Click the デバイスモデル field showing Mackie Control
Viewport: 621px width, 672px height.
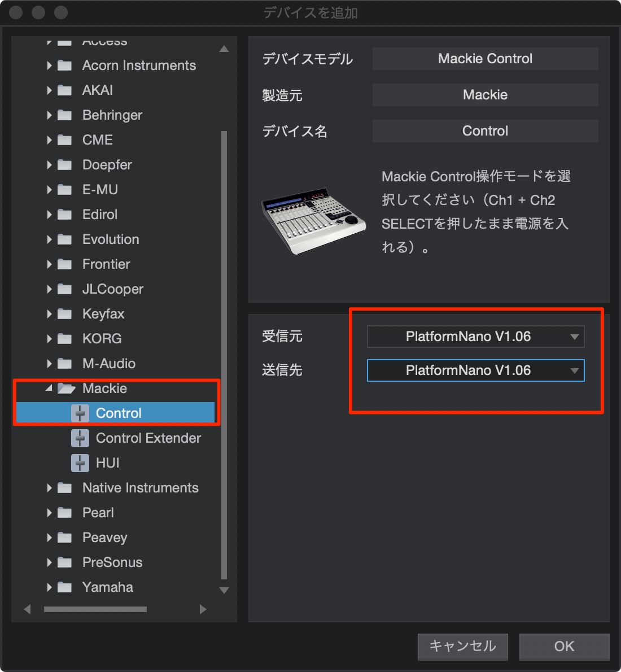(x=485, y=59)
